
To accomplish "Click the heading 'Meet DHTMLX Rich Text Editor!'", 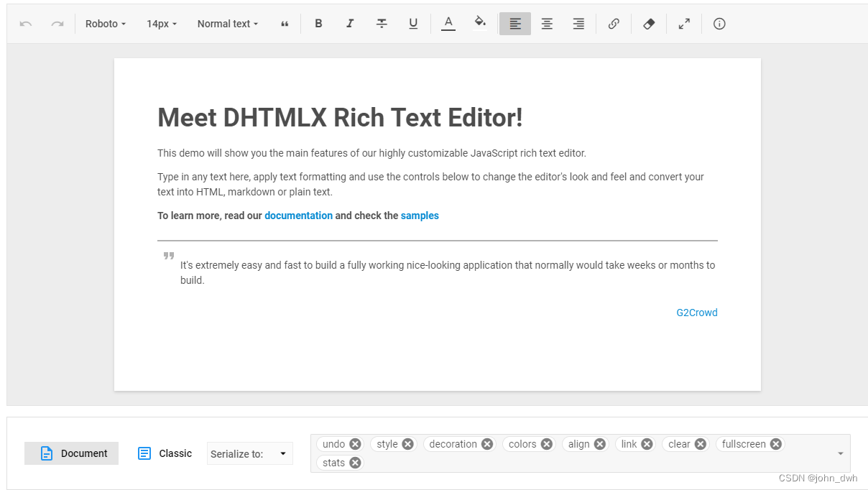I will tap(340, 118).
